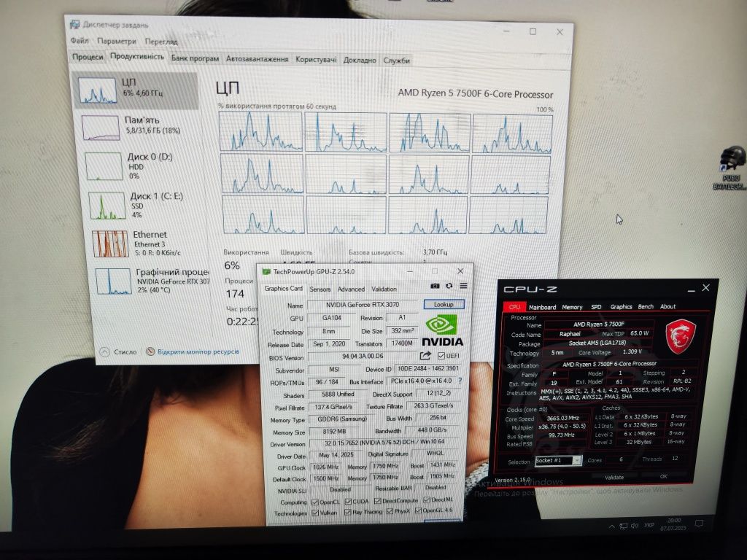Click the GPU-Z title bar app icon
This screenshot has height=560, width=747.
tap(266, 271)
